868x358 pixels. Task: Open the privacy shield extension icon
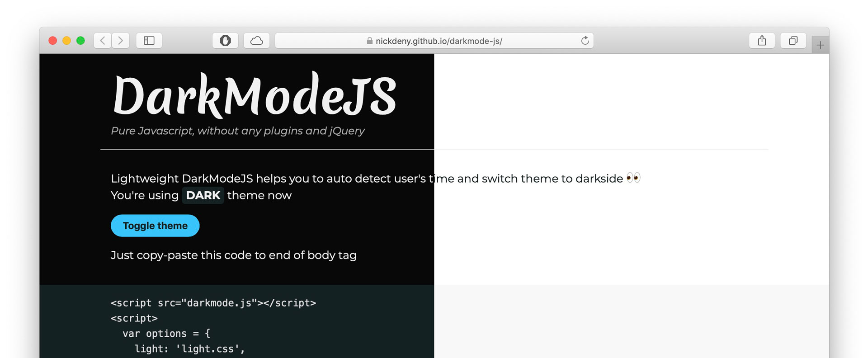click(x=226, y=41)
